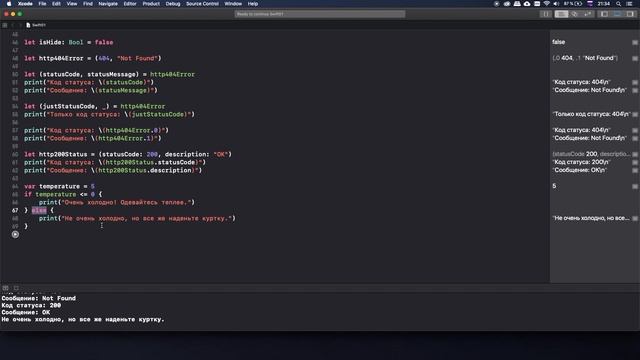This screenshot has height=360, width=640.
Task: Toggle the Inspectors panel
Action: (630, 14)
